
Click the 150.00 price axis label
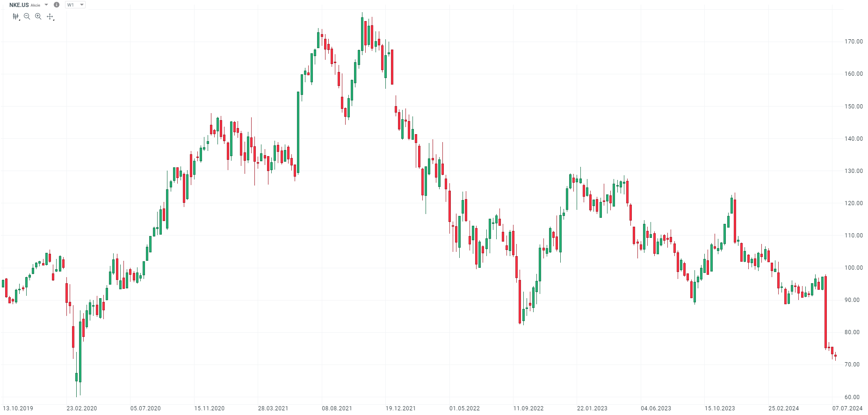click(854, 107)
